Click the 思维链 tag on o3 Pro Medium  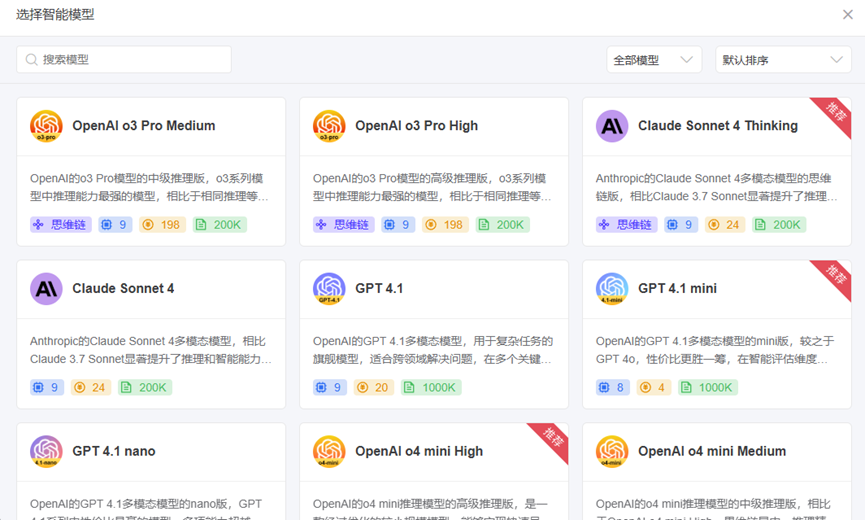coord(61,224)
